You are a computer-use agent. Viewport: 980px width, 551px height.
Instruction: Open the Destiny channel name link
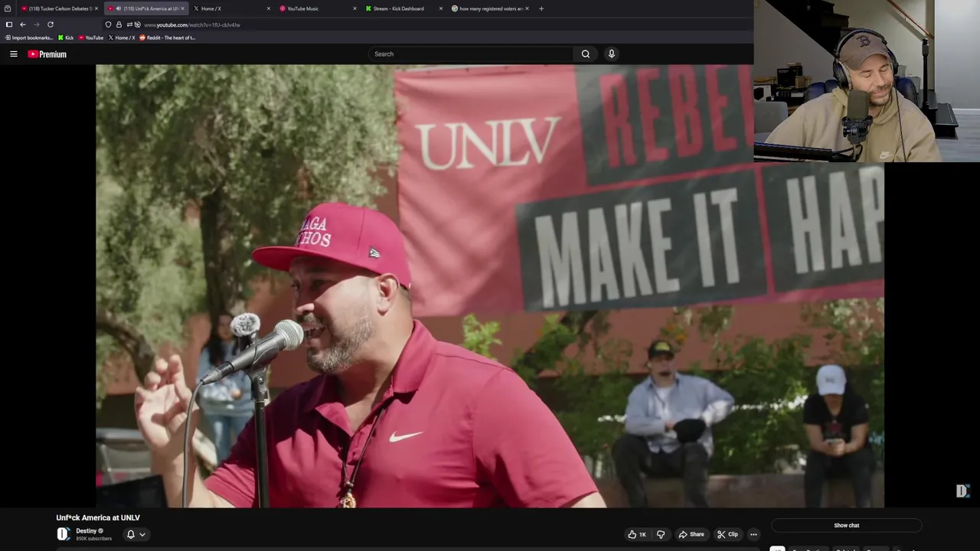(x=86, y=531)
